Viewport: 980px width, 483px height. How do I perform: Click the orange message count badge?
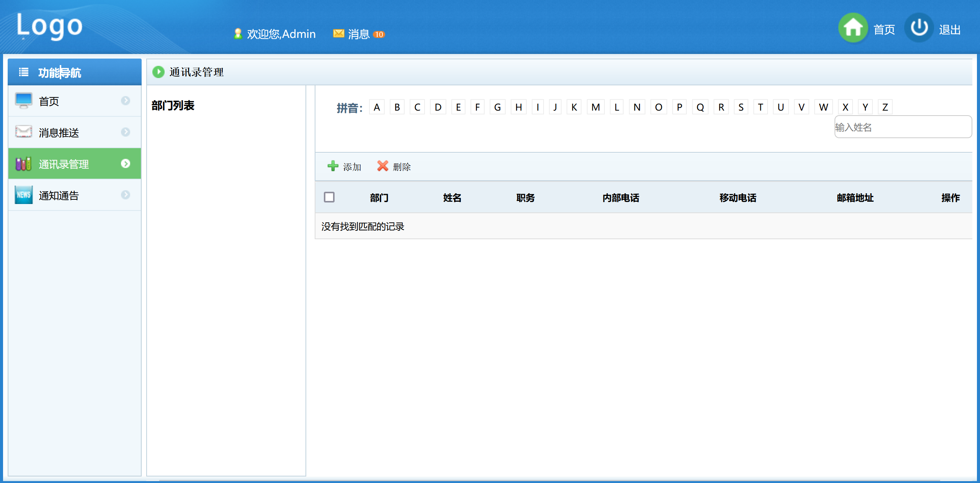379,34
